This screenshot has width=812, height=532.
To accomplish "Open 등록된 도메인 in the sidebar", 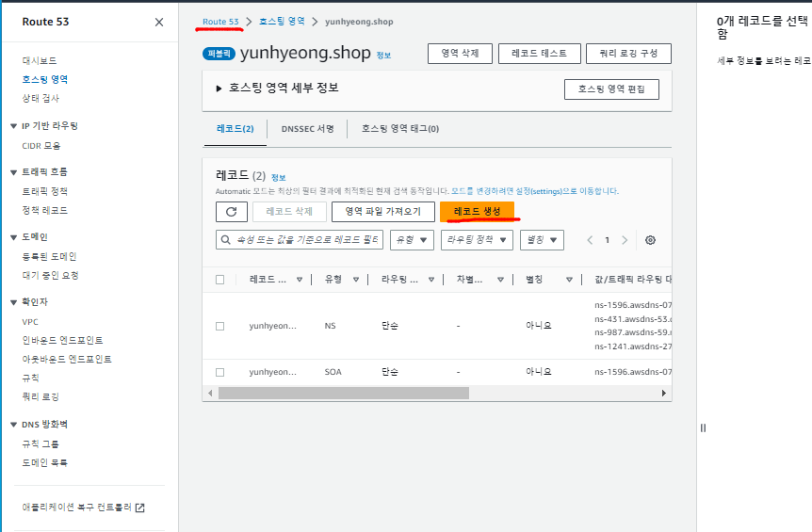I will [49, 257].
